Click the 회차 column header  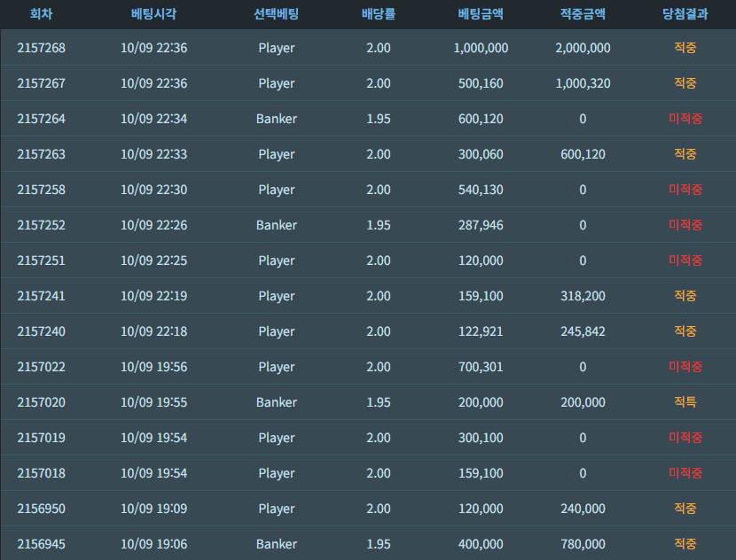click(42, 14)
